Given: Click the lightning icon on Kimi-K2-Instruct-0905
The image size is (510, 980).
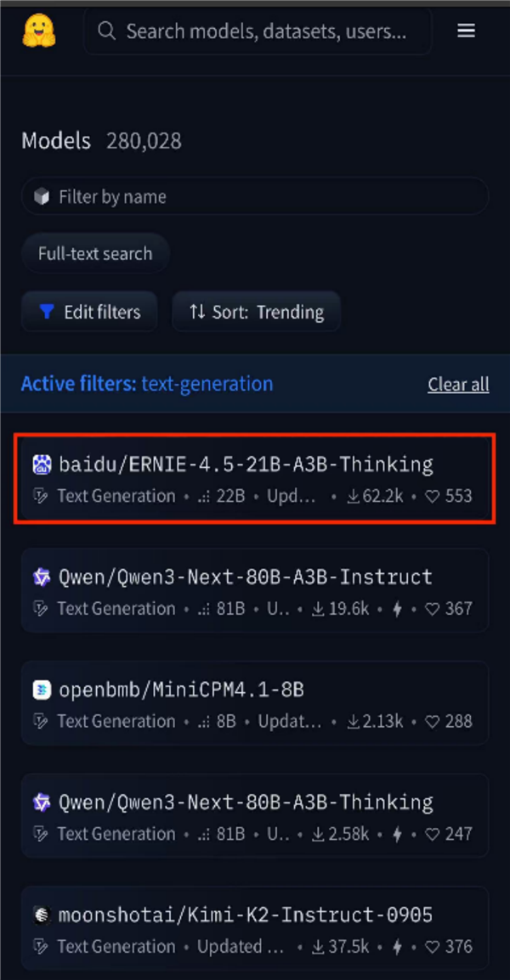Looking at the screenshot, I should point(396,947).
